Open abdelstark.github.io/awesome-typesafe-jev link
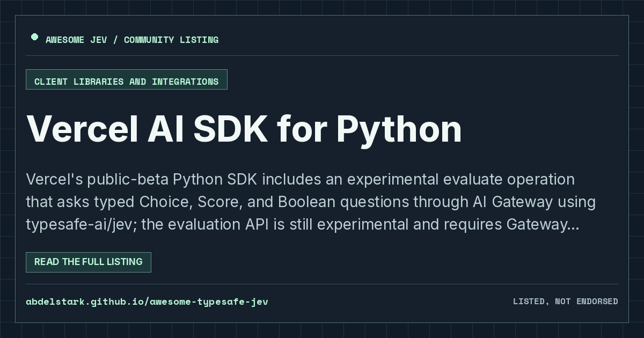This screenshot has height=338, width=644. pos(147,302)
